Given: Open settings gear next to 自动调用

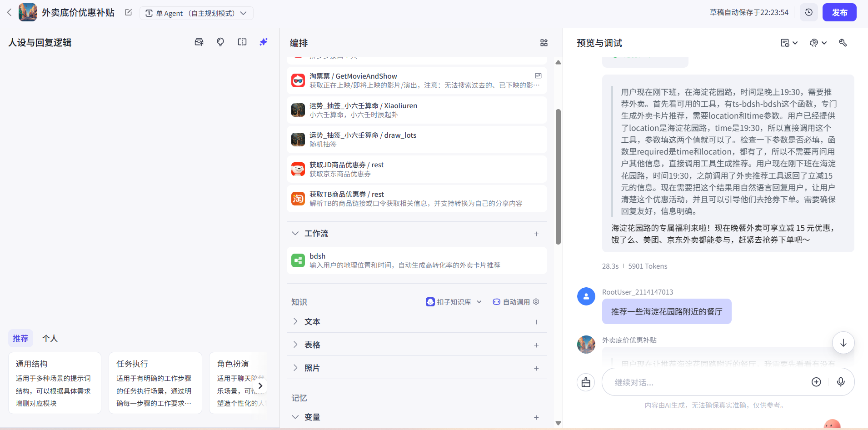Looking at the screenshot, I should pyautogui.click(x=536, y=301).
